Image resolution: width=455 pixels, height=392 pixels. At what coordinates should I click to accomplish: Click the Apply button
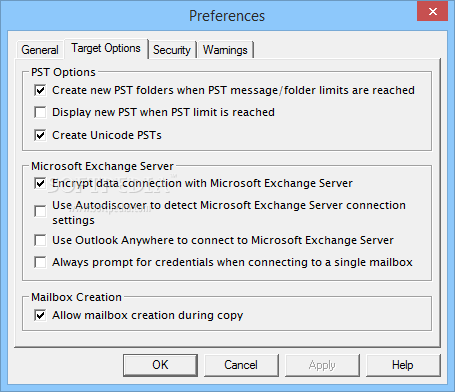pos(322,365)
